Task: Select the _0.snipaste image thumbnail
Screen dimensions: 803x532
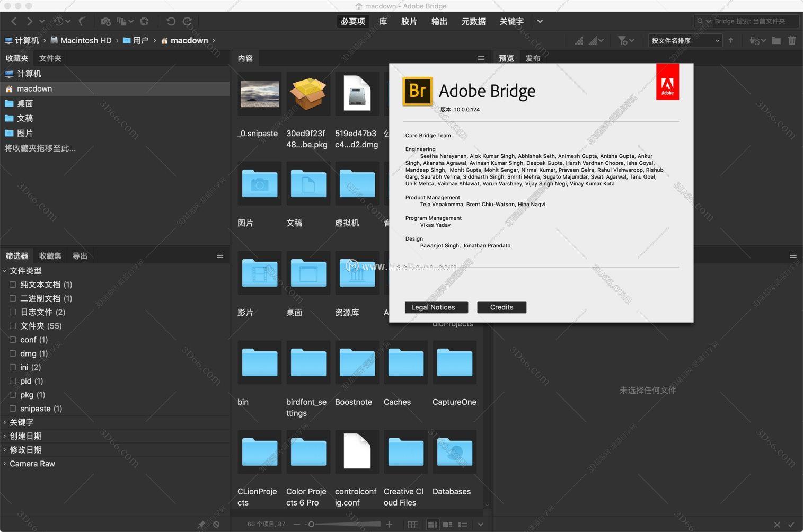Action: [259, 94]
